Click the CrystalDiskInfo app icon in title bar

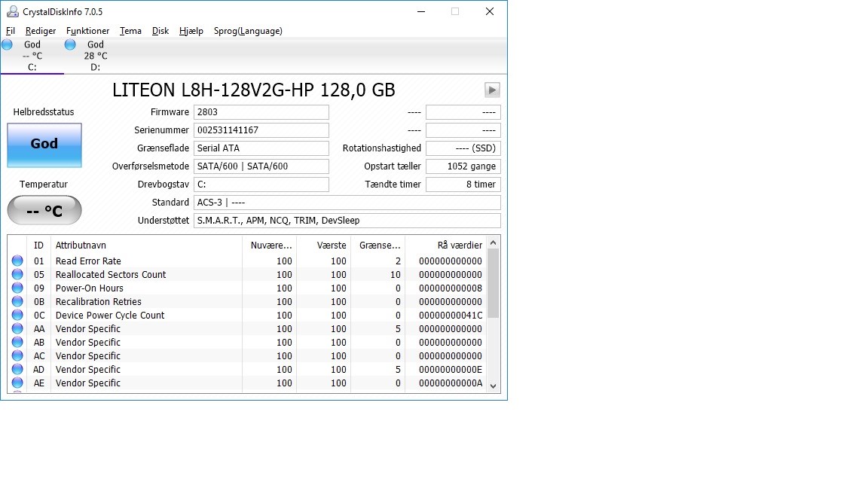point(13,11)
